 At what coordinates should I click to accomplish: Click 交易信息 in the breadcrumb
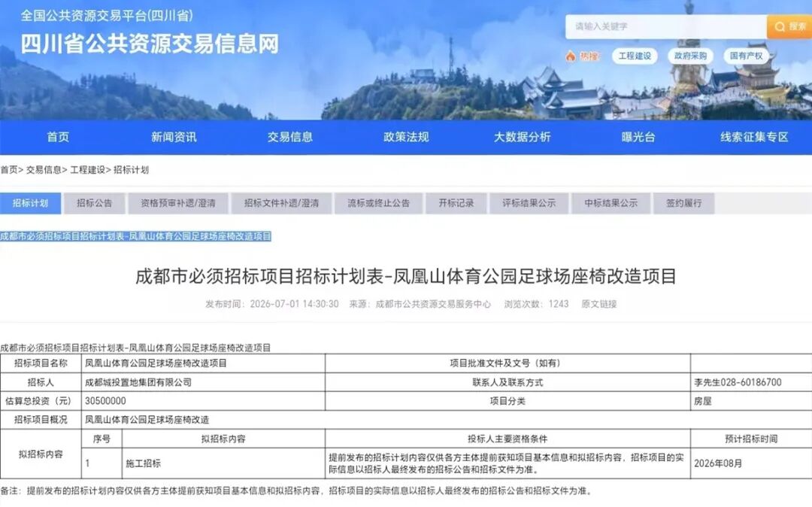click(x=44, y=170)
